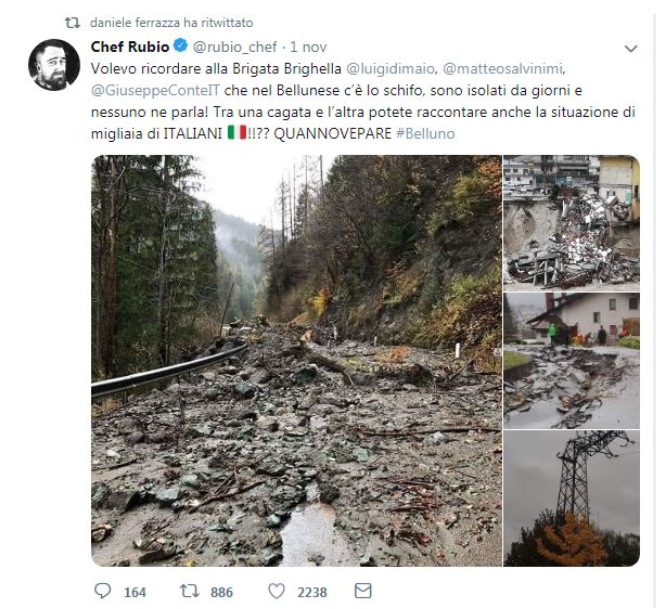Screen dimensions: 656x609
Task: Open the @GiuseppeConteIT mention
Action: 149,91
